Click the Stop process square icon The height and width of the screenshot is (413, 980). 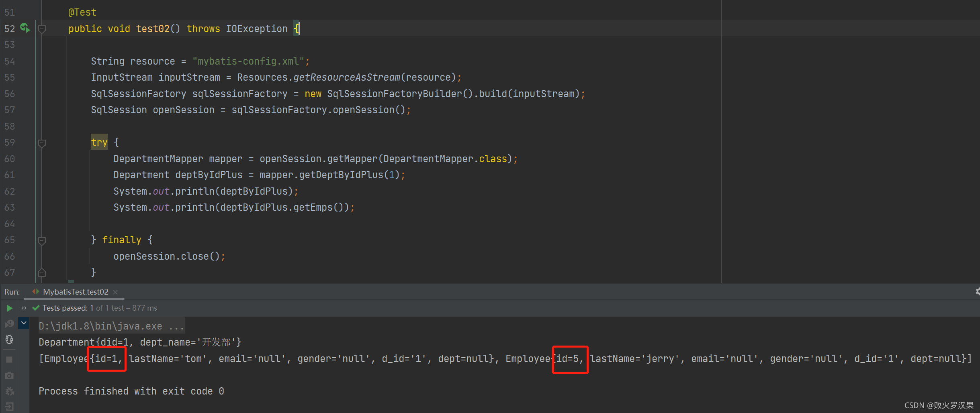click(x=9, y=359)
